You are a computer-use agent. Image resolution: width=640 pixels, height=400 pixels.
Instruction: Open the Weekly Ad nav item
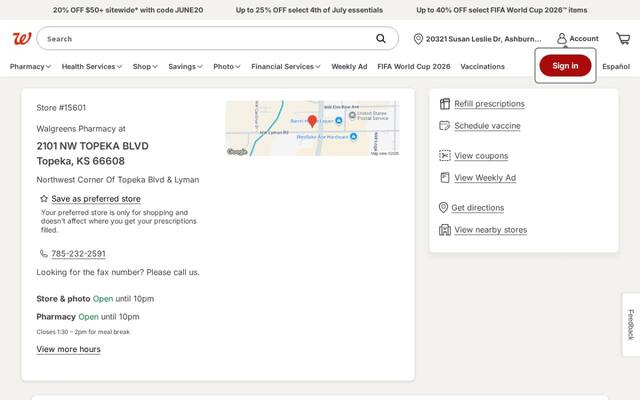point(349,67)
